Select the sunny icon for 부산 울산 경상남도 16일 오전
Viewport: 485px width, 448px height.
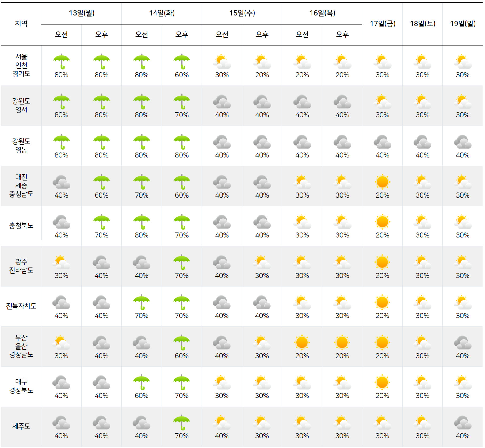point(302,343)
